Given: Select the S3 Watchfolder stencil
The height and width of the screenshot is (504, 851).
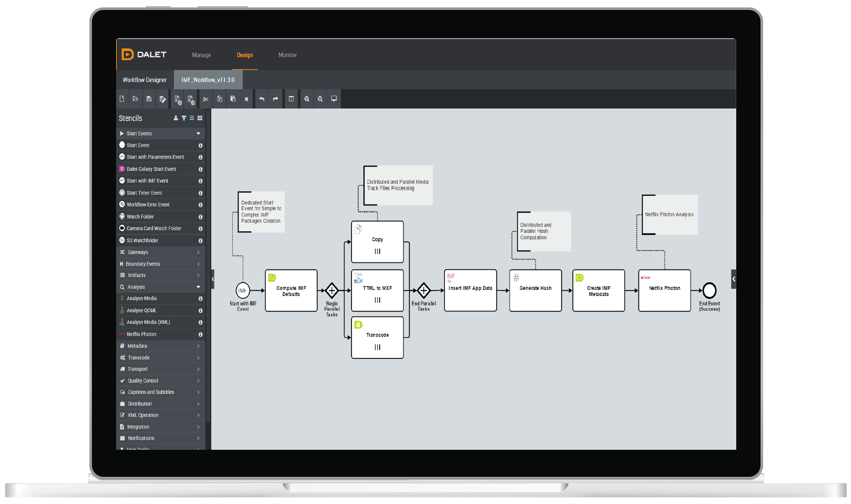Looking at the screenshot, I should point(161,241).
